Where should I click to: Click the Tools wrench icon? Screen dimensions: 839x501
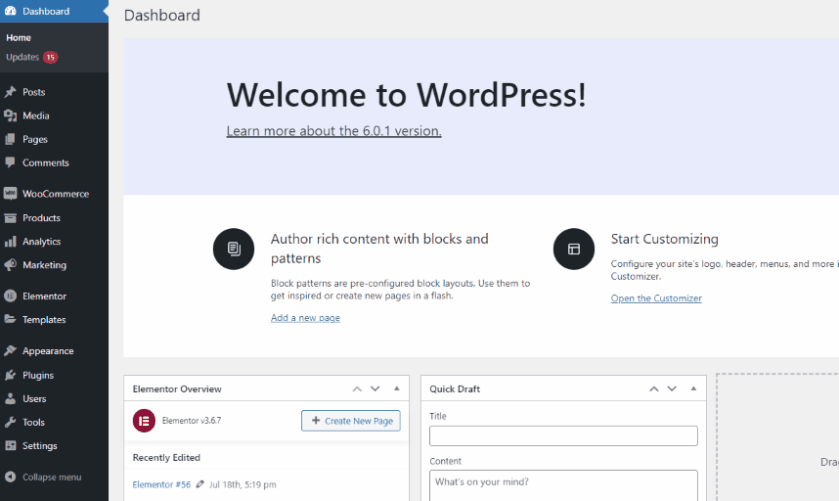pos(10,422)
